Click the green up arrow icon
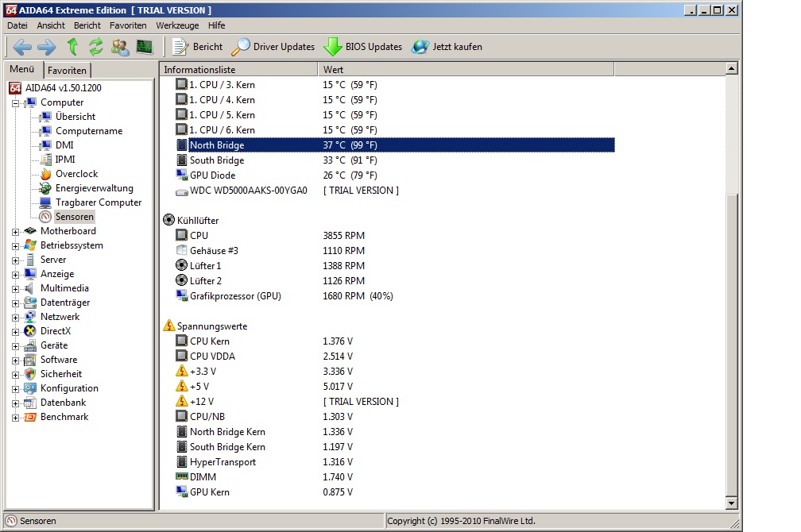 72,47
